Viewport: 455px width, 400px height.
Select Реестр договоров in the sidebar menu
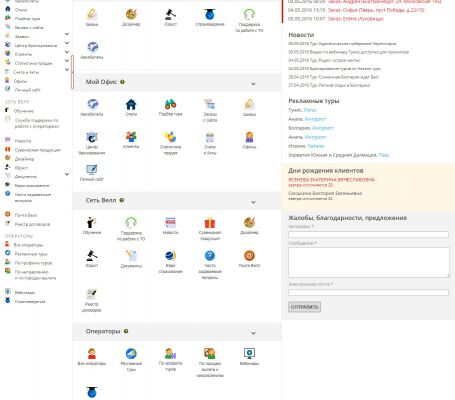click(x=32, y=224)
